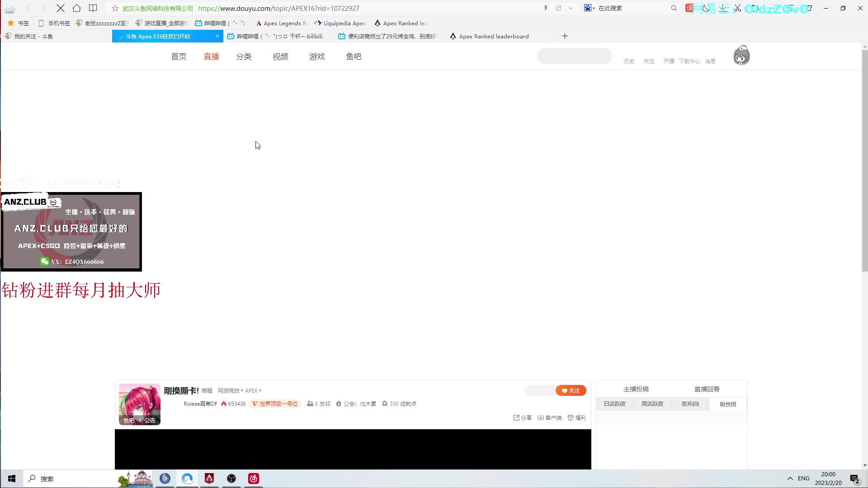
Task: Open 公告 under streamer avatar
Action: [x=150, y=420]
